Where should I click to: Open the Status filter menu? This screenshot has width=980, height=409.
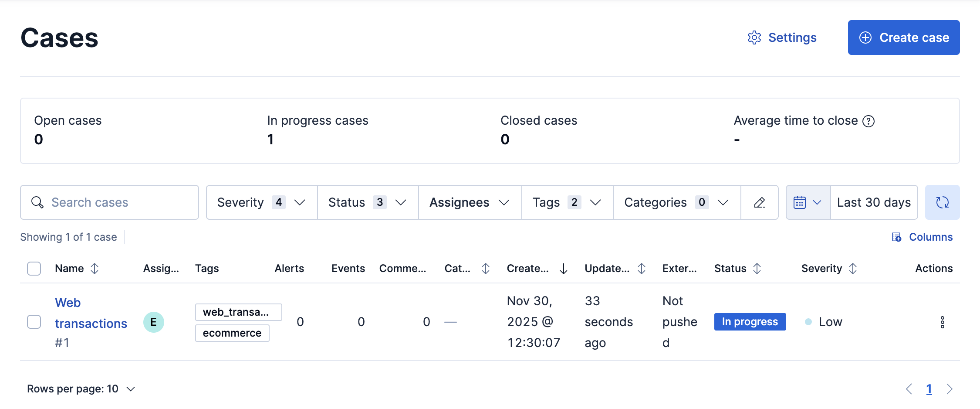(367, 202)
